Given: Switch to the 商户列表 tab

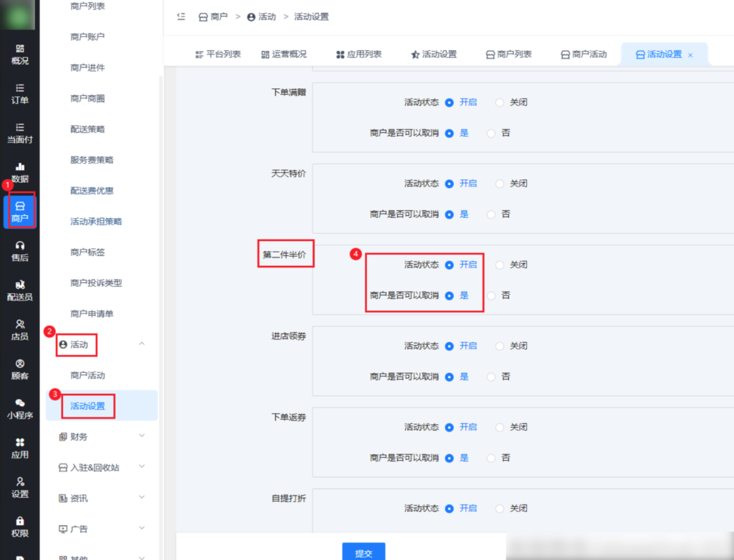Looking at the screenshot, I should 508,54.
